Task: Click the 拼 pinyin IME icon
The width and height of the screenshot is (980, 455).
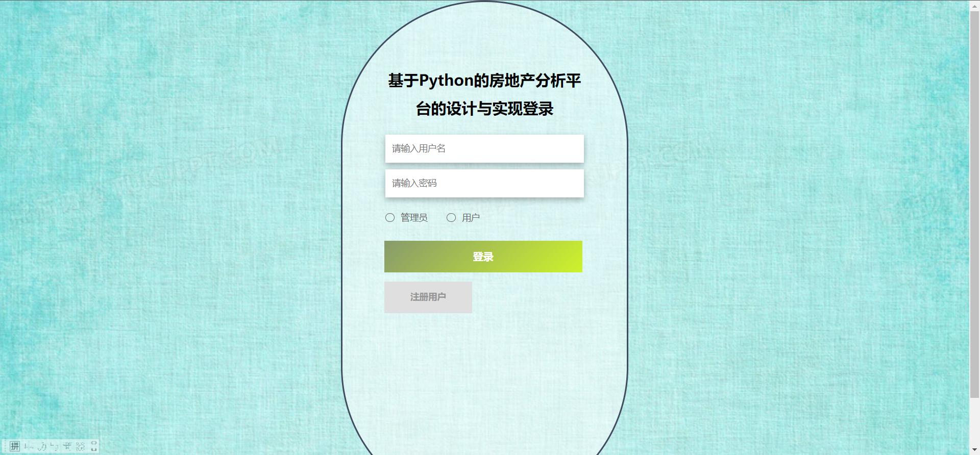Action: [x=15, y=446]
